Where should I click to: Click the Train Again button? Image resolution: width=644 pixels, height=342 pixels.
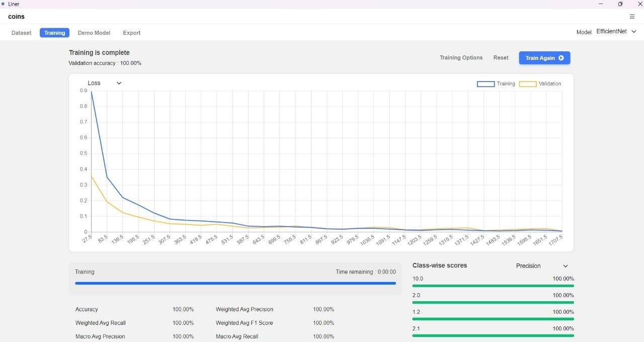[544, 58]
